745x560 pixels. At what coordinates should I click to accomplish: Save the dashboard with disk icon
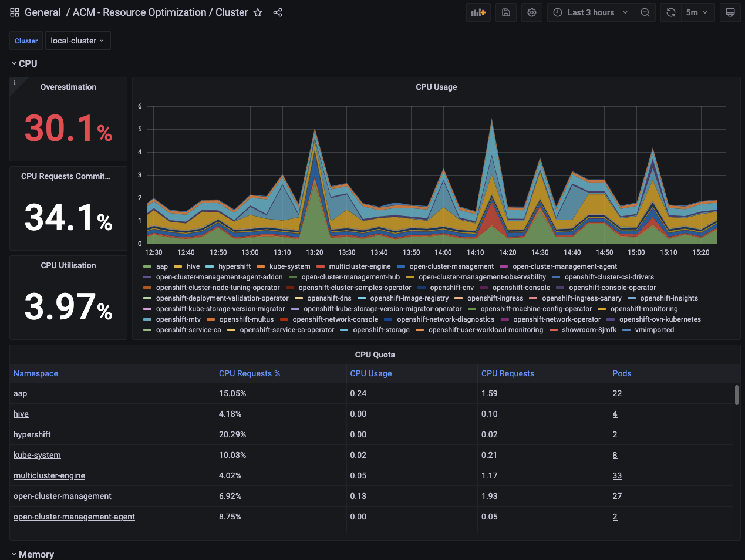[x=506, y=12]
